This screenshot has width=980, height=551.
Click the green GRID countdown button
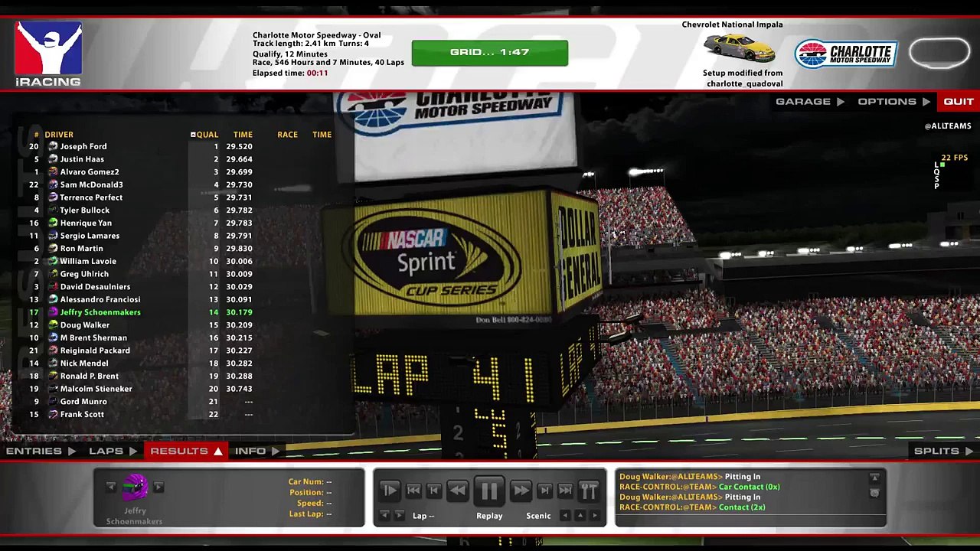pos(490,53)
